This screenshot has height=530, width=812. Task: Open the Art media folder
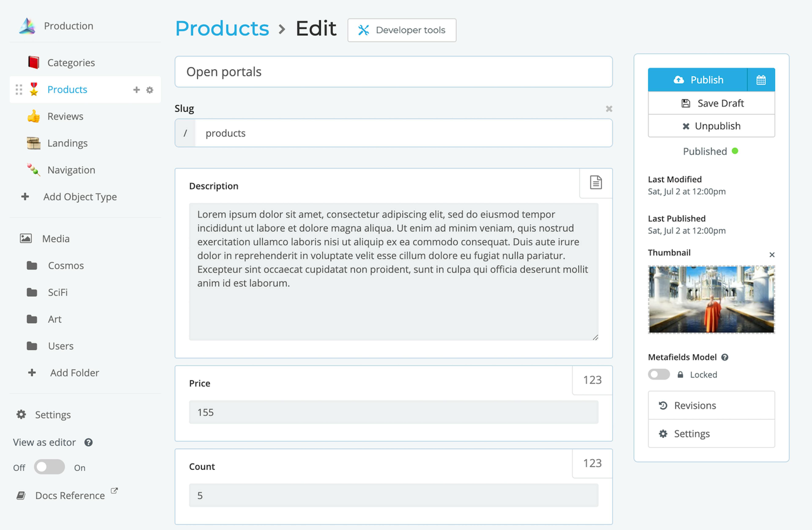55,319
